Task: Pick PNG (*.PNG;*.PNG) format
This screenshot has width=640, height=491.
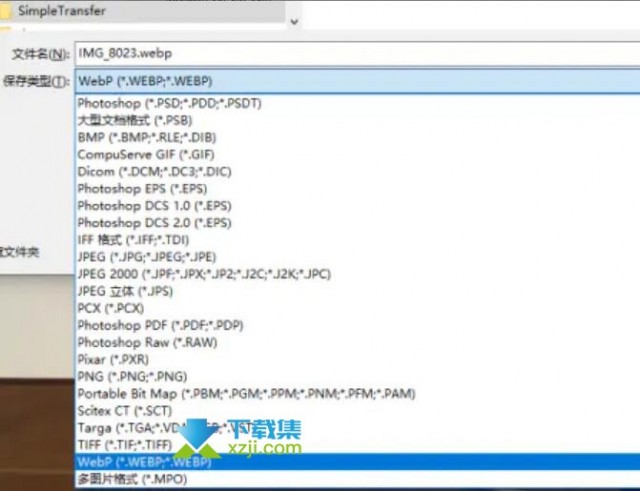Action: coord(358,377)
